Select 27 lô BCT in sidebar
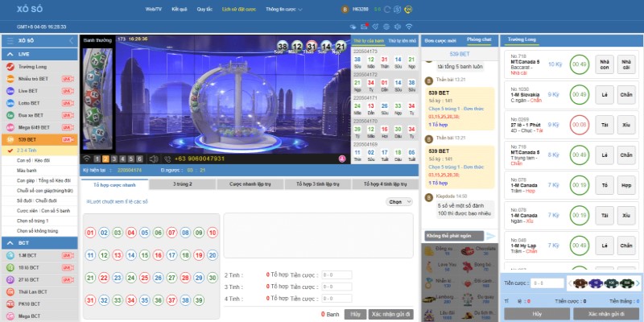This screenshot has width=644, height=322. click(x=39, y=279)
